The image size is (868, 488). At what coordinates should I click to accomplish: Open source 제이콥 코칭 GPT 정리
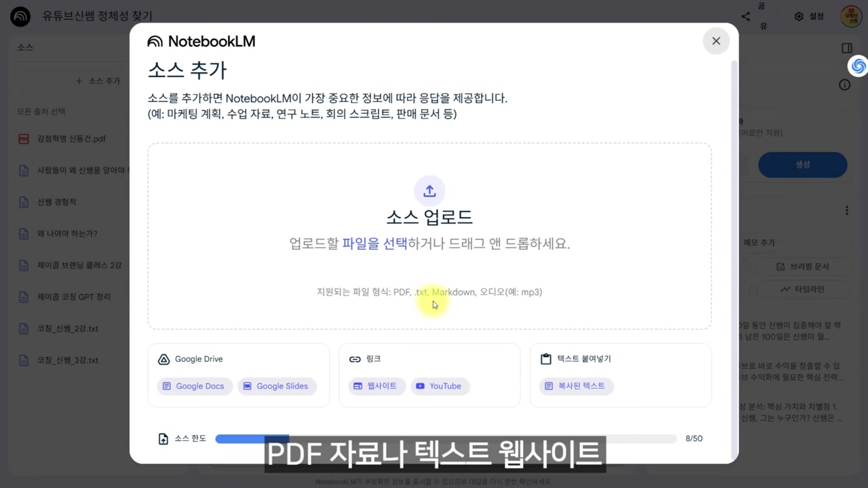(x=74, y=297)
